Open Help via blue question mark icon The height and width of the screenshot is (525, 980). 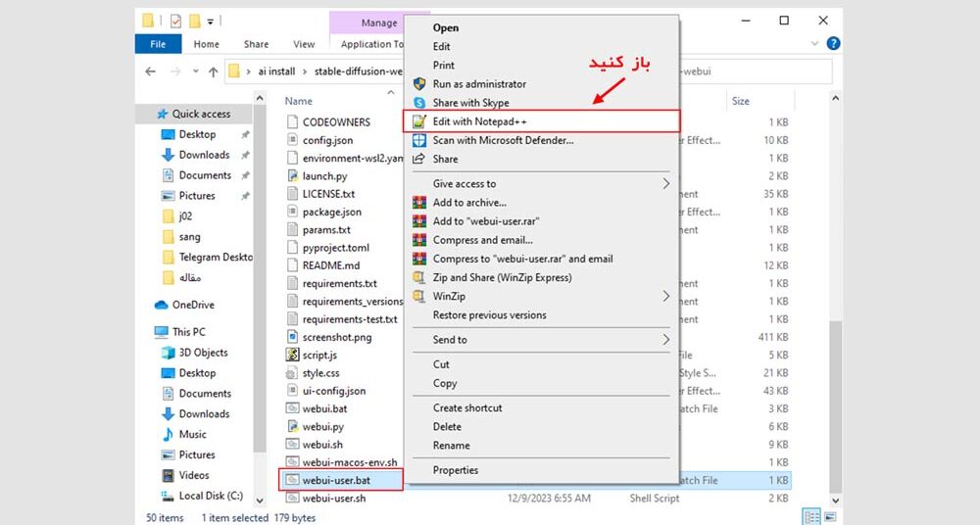[833, 43]
